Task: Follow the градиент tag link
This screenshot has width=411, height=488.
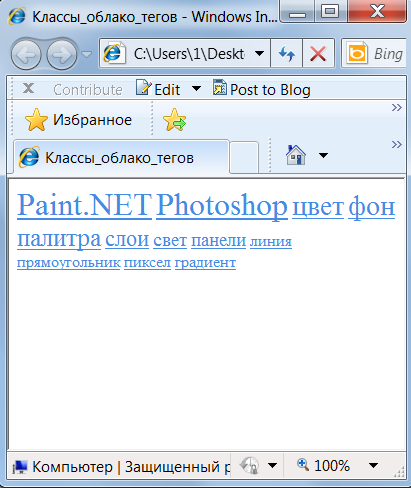Action: click(205, 263)
